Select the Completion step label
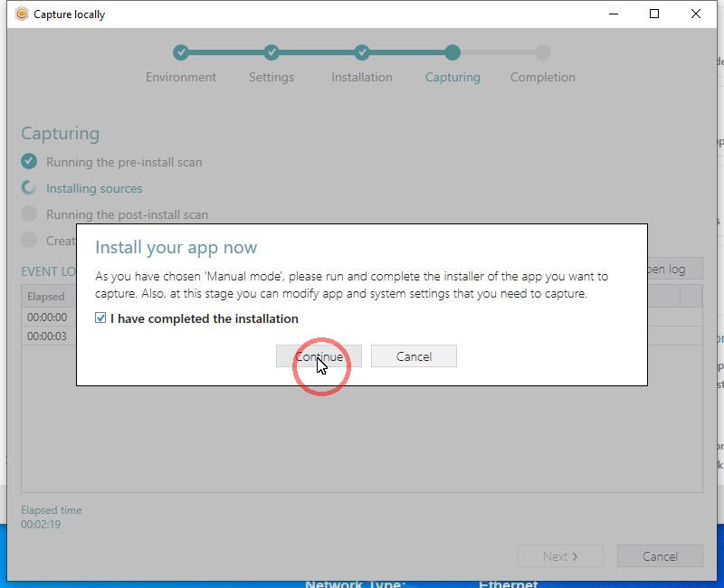The height and width of the screenshot is (588, 724). tap(542, 77)
